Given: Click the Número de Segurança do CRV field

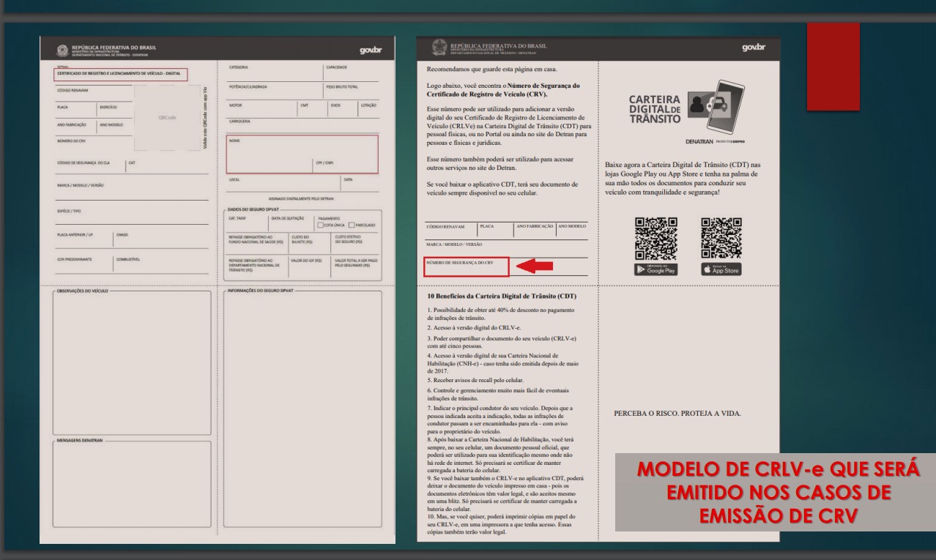Looking at the screenshot, I should 466,266.
